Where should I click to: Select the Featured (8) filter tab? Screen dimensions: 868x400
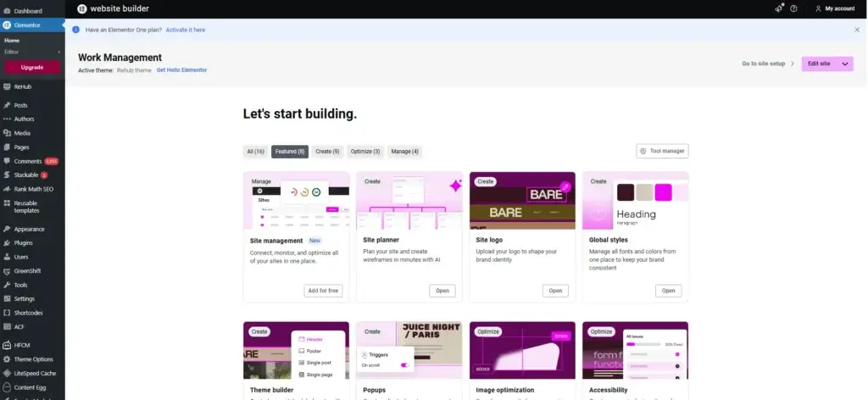coord(290,152)
